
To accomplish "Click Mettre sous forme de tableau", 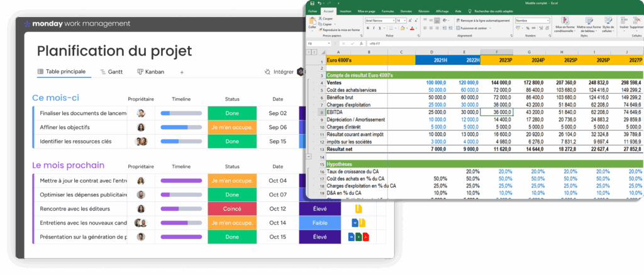I will [589, 25].
